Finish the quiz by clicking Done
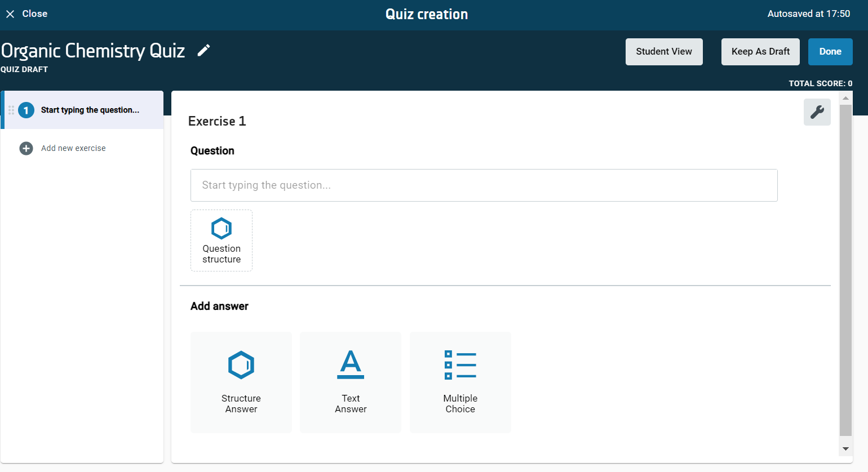The image size is (868, 472). [830, 51]
